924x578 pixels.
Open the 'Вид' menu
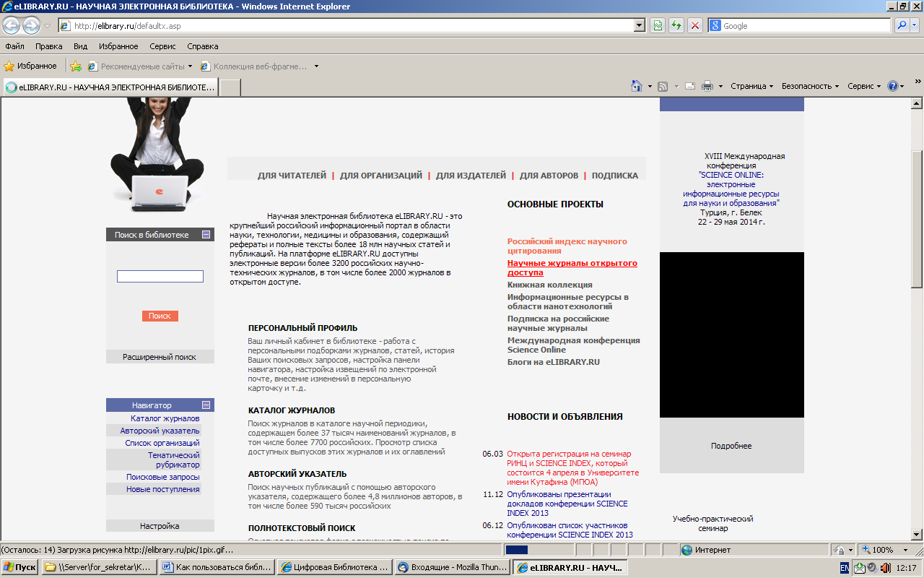coord(80,46)
